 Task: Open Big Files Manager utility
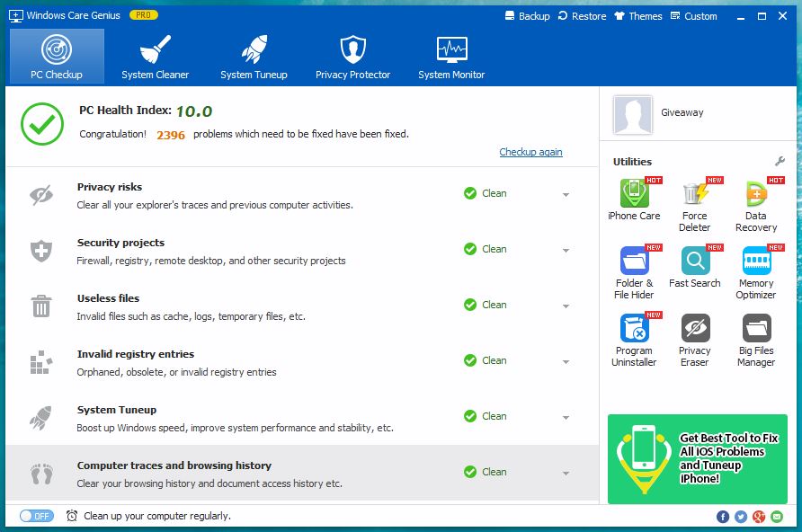756,340
